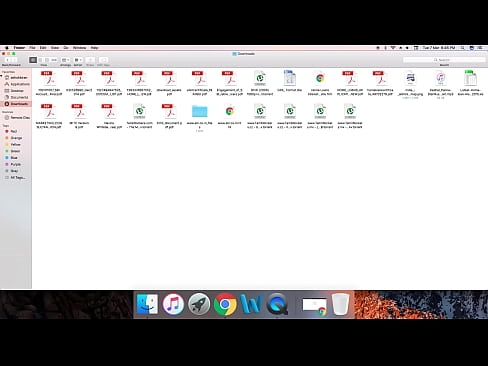This screenshot has height=366, width=488.
Task: Open the Trash in the Dock
Action: coord(341,304)
